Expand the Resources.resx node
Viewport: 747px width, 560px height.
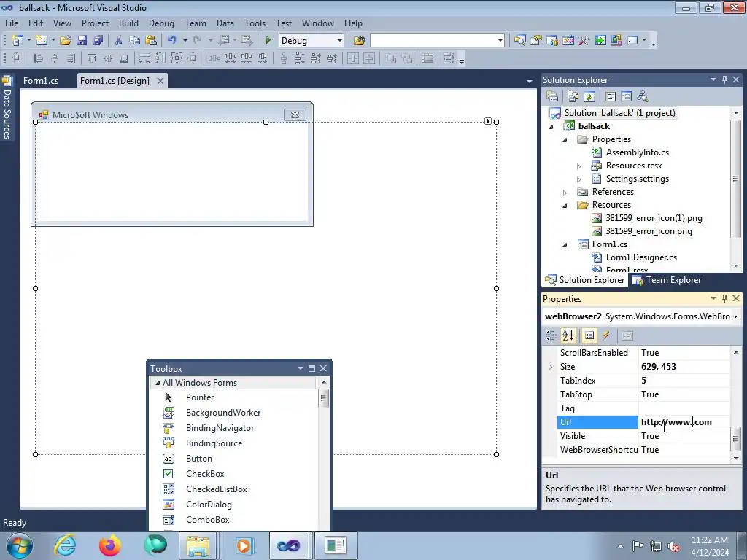point(578,166)
